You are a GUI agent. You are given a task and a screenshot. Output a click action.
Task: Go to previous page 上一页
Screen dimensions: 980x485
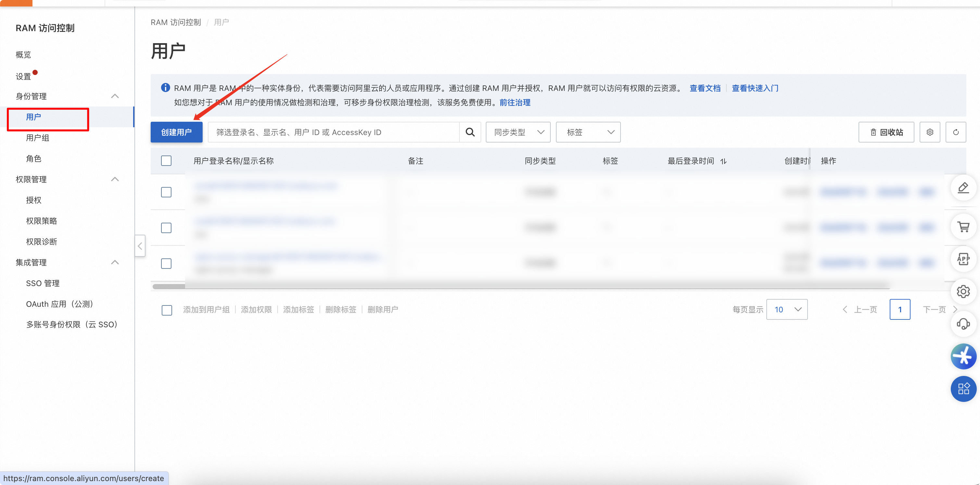[861, 310]
